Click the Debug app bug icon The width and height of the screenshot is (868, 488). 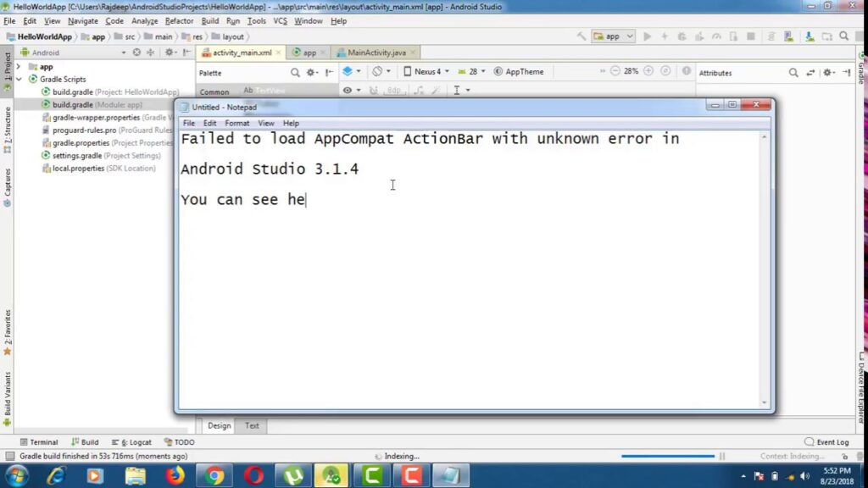[x=682, y=36]
